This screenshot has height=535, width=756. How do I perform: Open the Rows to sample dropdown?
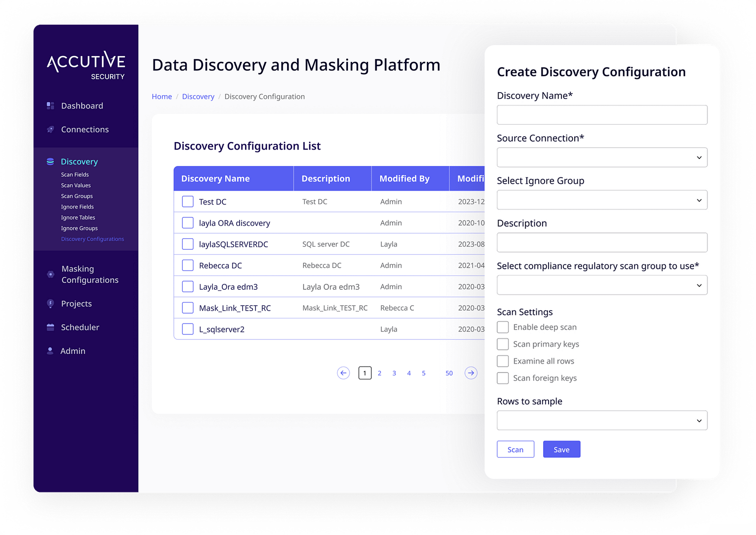tap(602, 421)
